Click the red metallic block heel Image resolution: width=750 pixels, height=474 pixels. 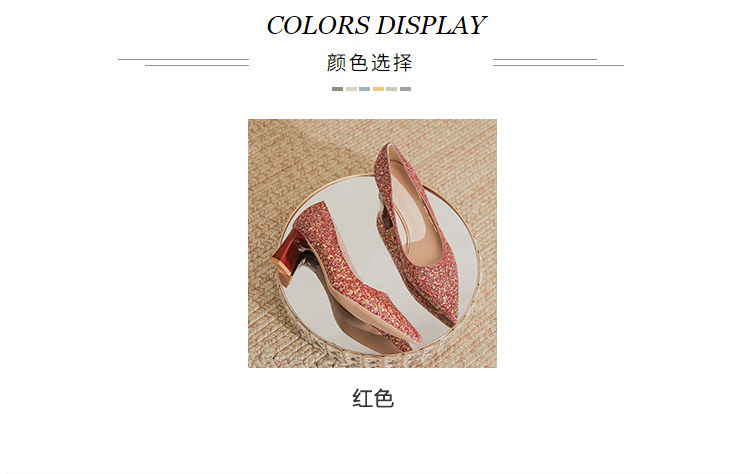(289, 259)
